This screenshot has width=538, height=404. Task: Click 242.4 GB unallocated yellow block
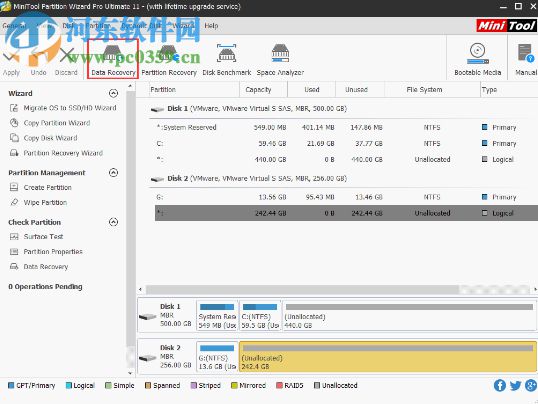click(388, 357)
